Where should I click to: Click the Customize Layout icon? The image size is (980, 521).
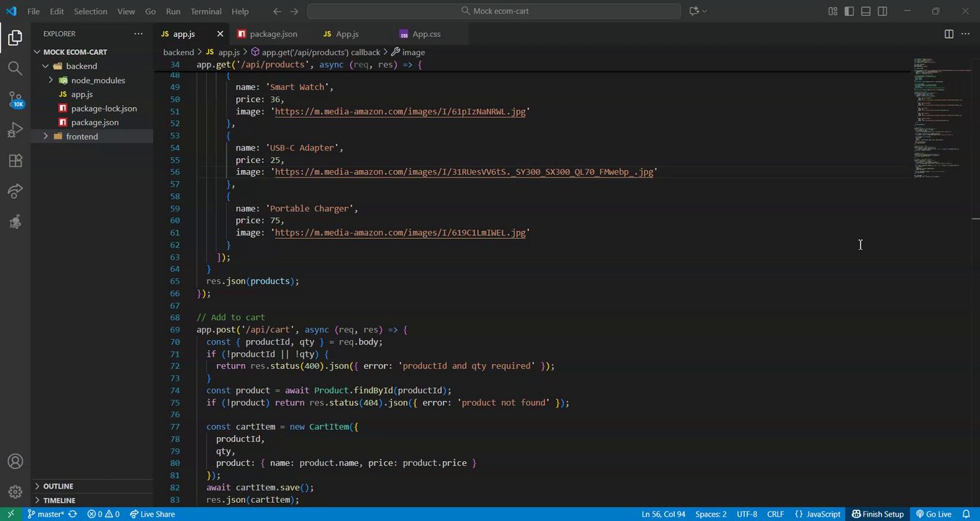pyautogui.click(x=832, y=12)
